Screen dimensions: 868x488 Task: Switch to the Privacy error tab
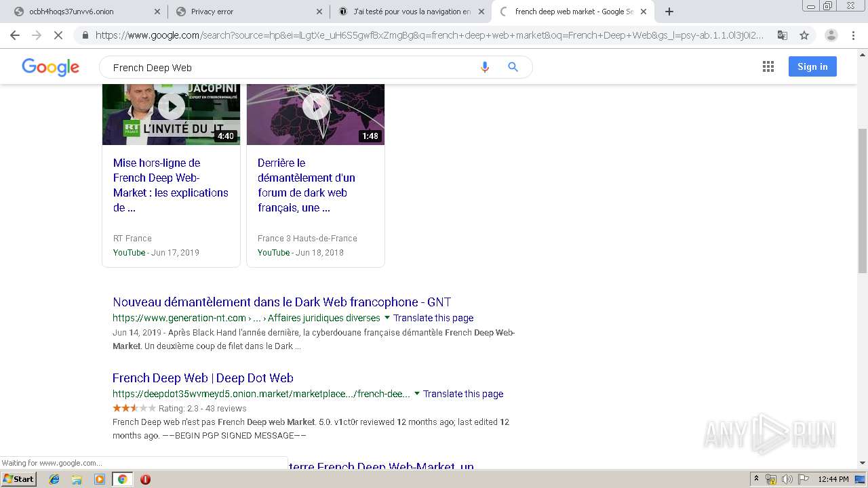click(248, 12)
